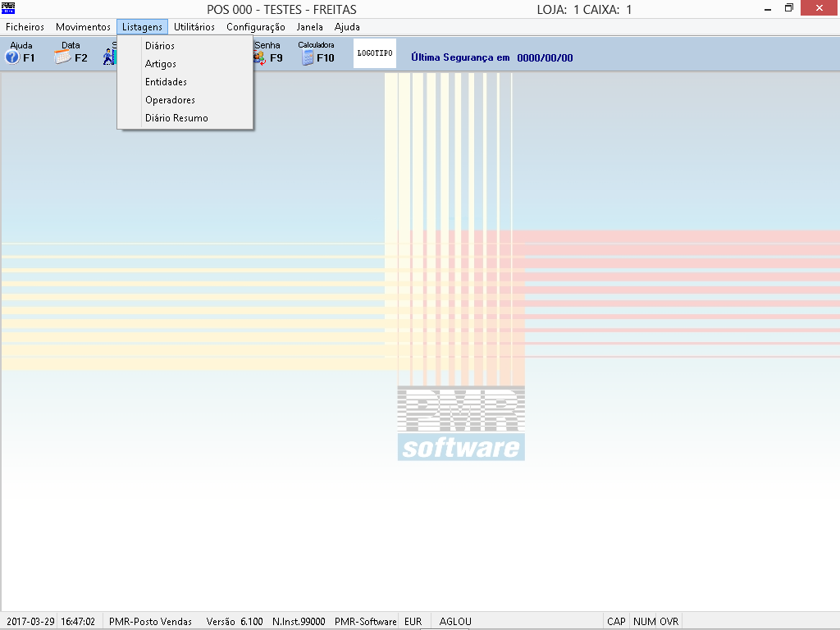Screen dimensions: 840x630
Task: Click the partially hidden running-person toolbar icon
Action: (x=110, y=56)
